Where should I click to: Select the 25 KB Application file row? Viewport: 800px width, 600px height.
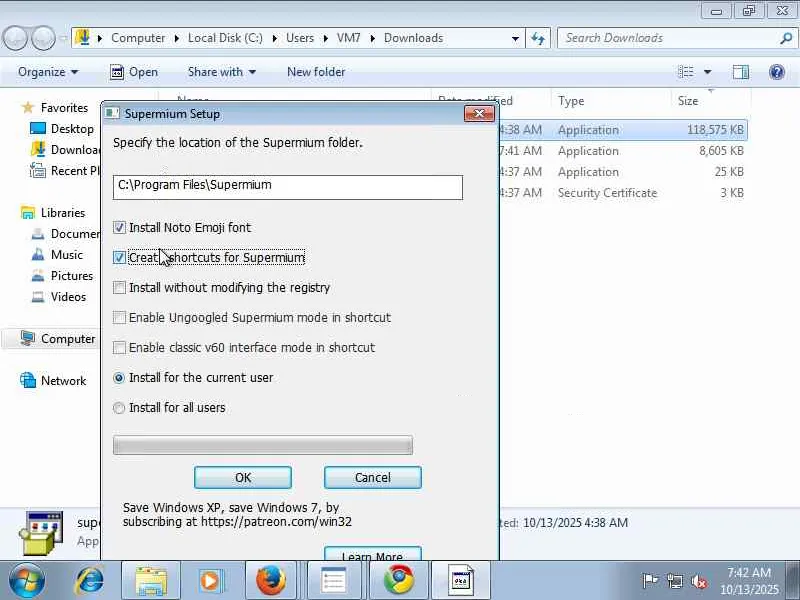(x=622, y=172)
